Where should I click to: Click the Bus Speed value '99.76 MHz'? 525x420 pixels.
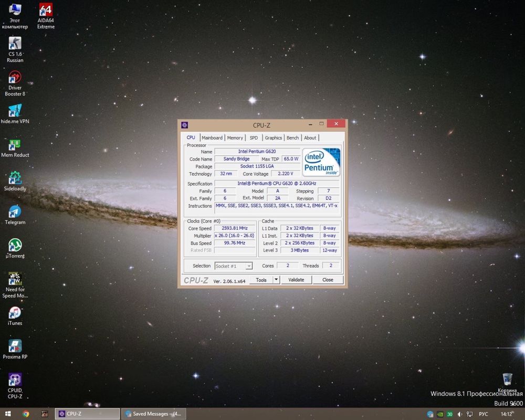[x=235, y=243]
